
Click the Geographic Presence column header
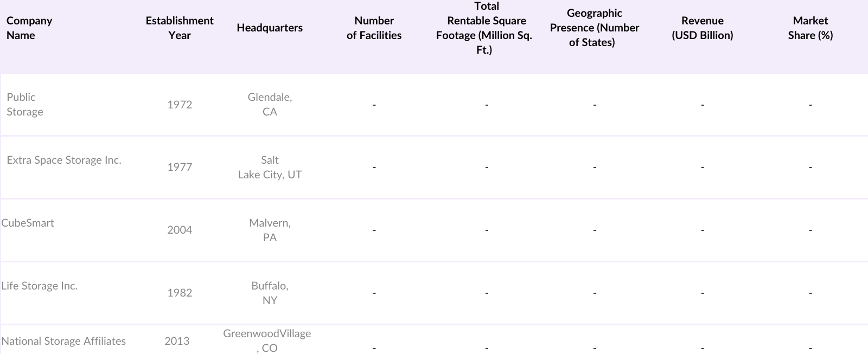coord(594,28)
